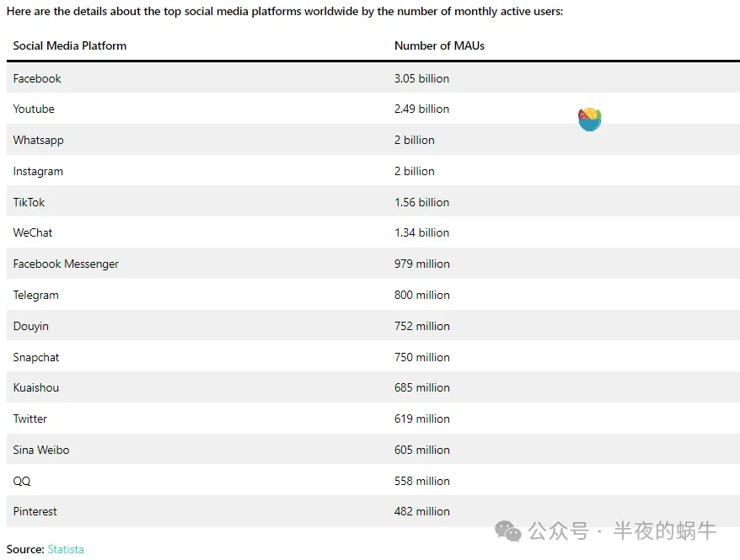Pick the "Instagram" platform cell
Image resolution: width=740 pixels, height=560 pixels.
[x=38, y=171]
